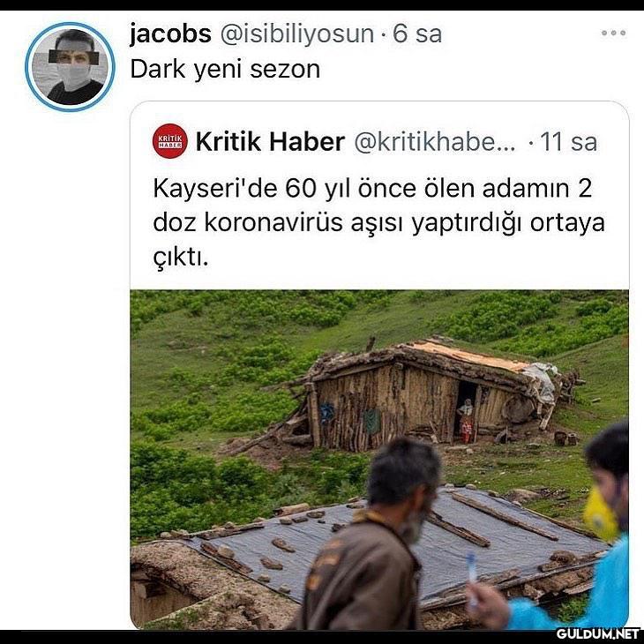Viewport: 644px width, 644px height.
Task: Click the 6 sa tweet timestamp
Action: click(x=417, y=34)
